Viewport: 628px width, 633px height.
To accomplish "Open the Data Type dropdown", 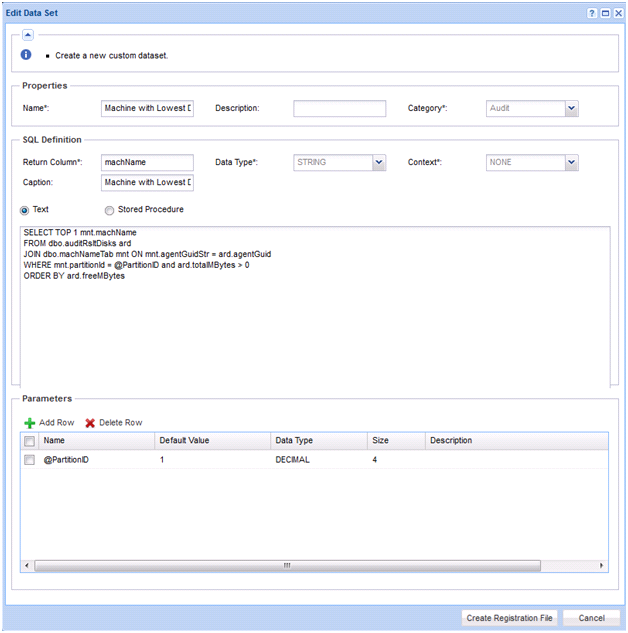I will (x=378, y=162).
